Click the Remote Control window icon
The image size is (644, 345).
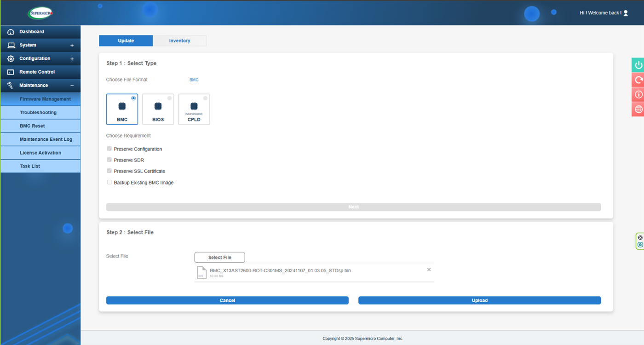(x=11, y=72)
